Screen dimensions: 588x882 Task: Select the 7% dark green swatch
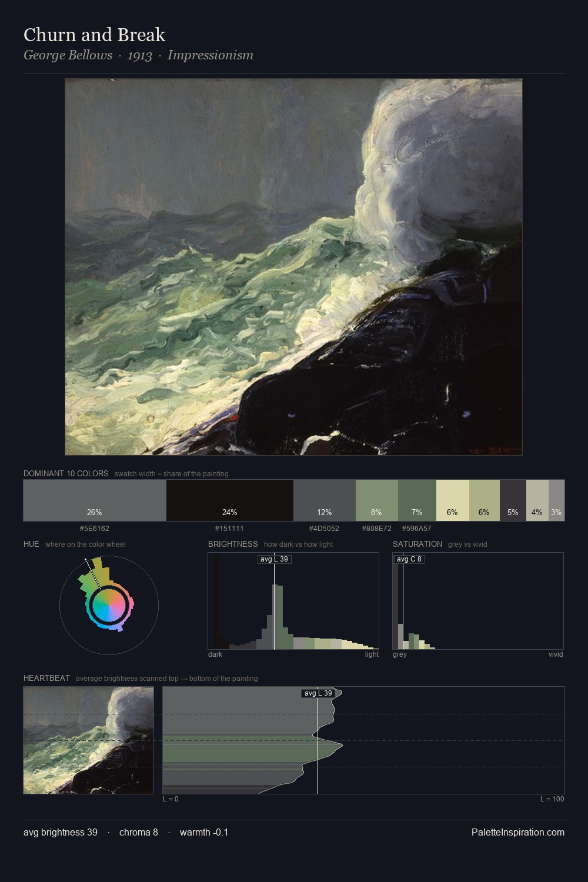(417, 500)
